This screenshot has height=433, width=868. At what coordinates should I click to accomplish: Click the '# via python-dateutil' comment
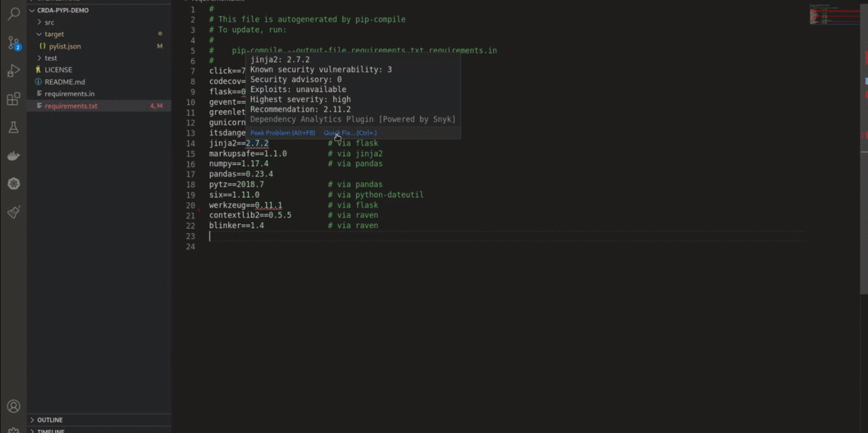coord(375,195)
